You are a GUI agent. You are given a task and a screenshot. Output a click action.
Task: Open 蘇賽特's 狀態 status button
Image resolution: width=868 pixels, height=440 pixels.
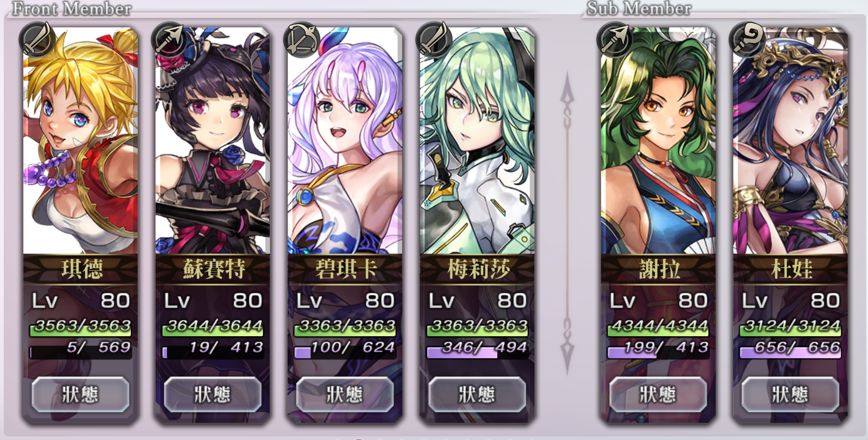pyautogui.click(x=213, y=394)
